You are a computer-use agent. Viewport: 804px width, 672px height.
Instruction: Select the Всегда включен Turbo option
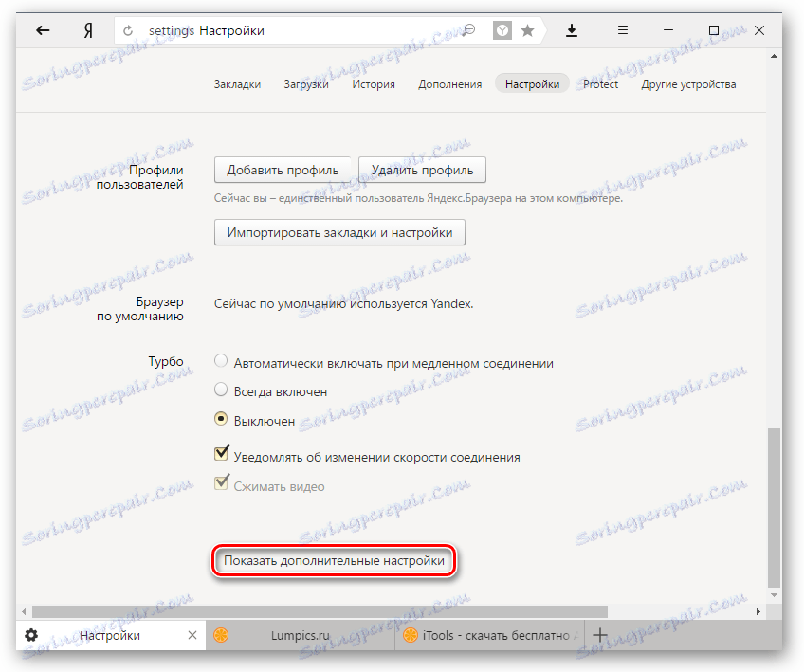pos(221,390)
